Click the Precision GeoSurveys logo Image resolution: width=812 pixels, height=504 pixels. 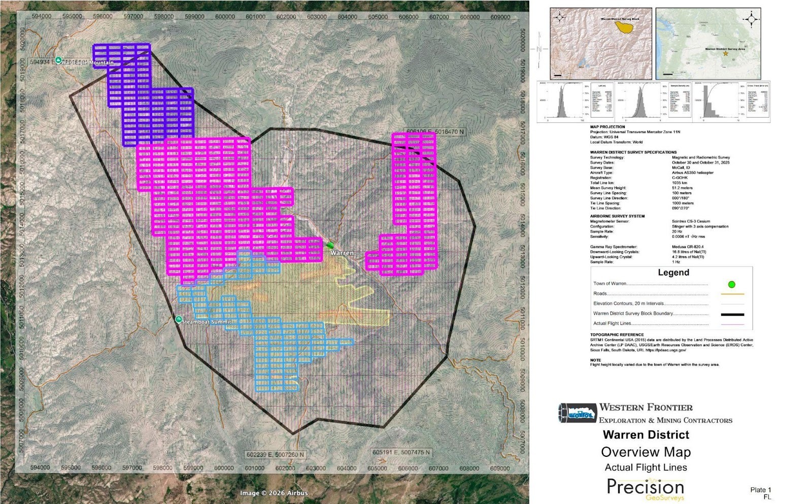645,489
